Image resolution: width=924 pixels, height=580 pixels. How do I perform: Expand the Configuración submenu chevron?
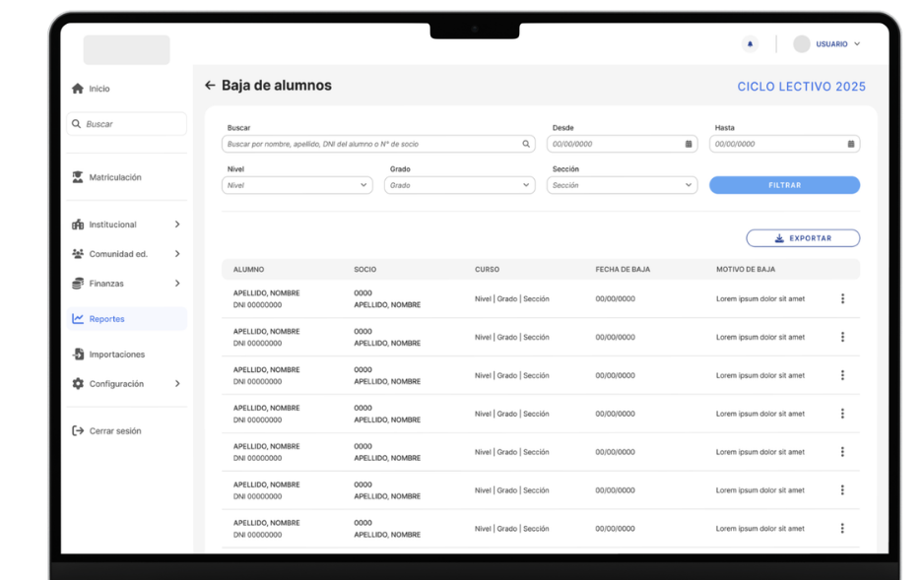(x=177, y=383)
